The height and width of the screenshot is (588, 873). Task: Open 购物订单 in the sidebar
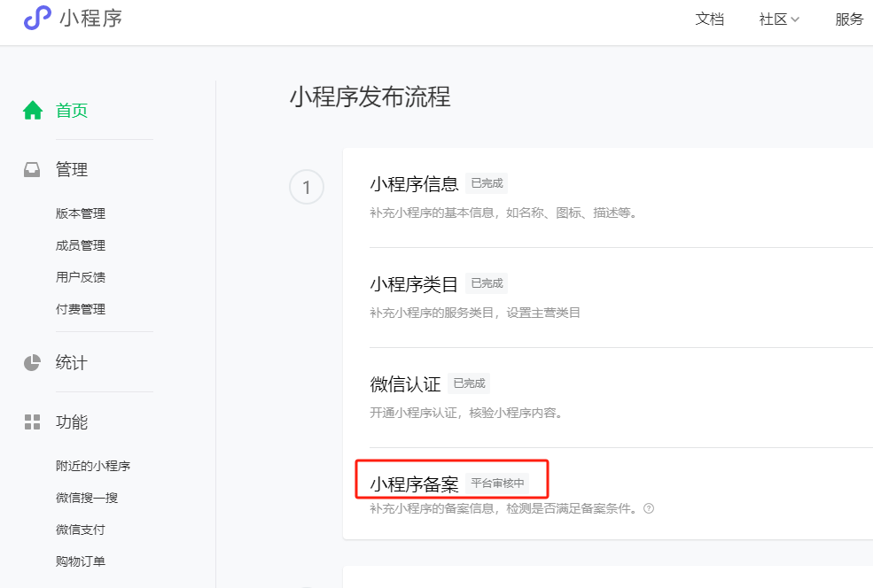(x=81, y=561)
